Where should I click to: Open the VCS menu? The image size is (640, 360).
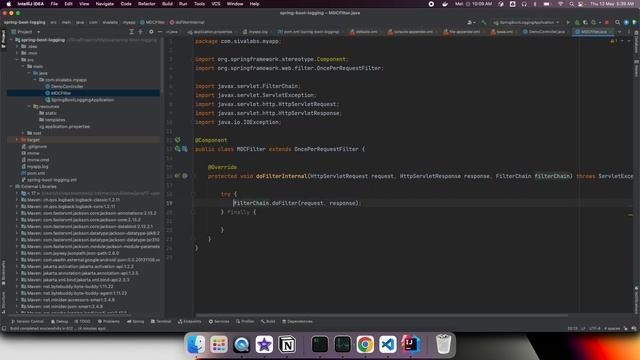[216, 4]
